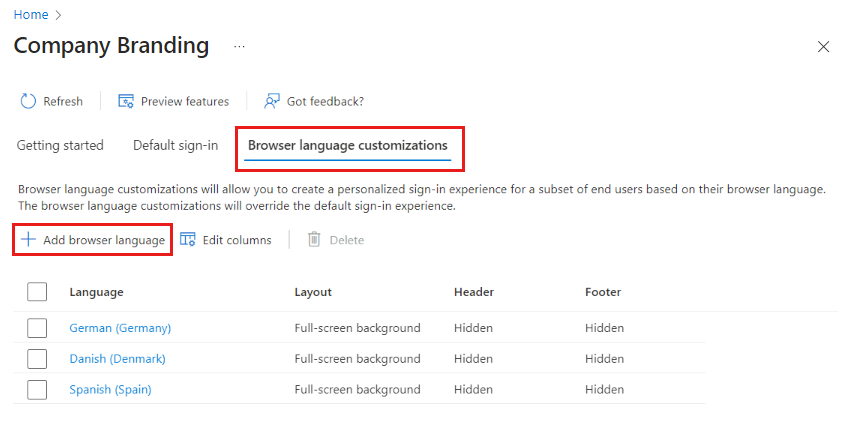Check the Danish (Denmark) row checkbox
Viewport: 852px width, 425px height.
[x=37, y=359]
